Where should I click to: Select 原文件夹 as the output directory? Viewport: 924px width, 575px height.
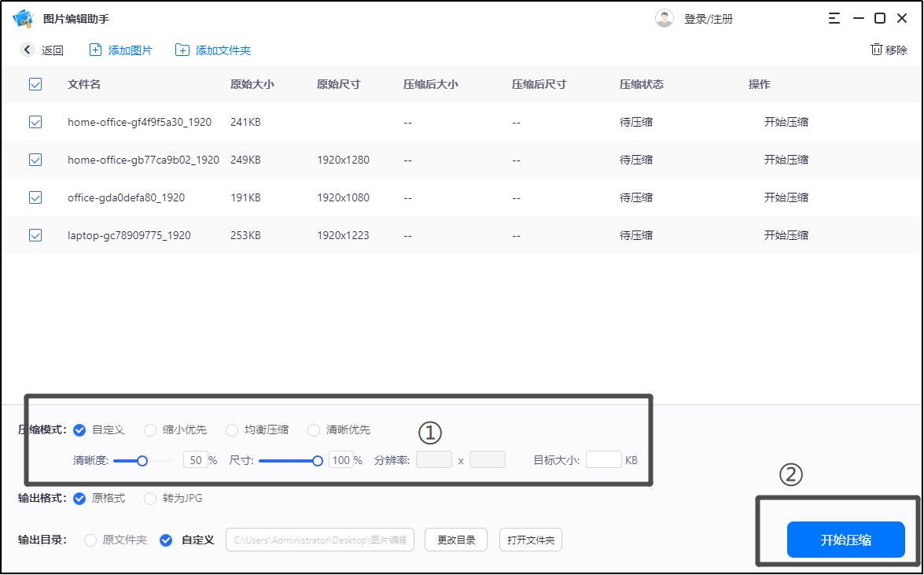pyautogui.click(x=92, y=540)
